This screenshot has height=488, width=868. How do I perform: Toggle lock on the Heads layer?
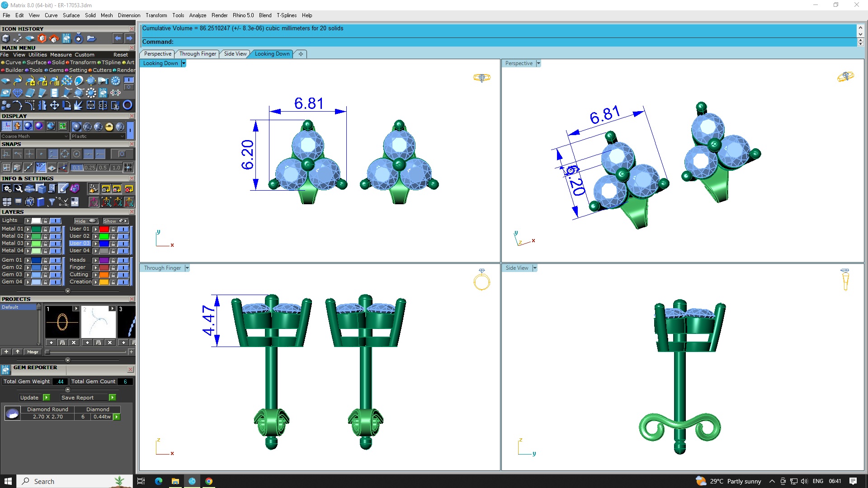113,260
